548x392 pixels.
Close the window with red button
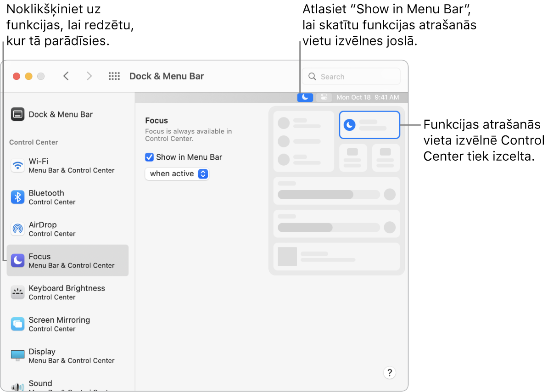click(17, 76)
